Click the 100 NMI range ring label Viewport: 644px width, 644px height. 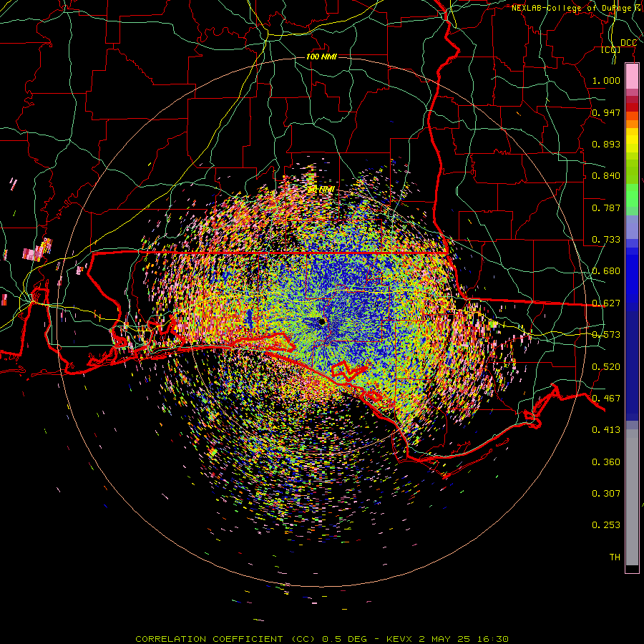(x=321, y=57)
